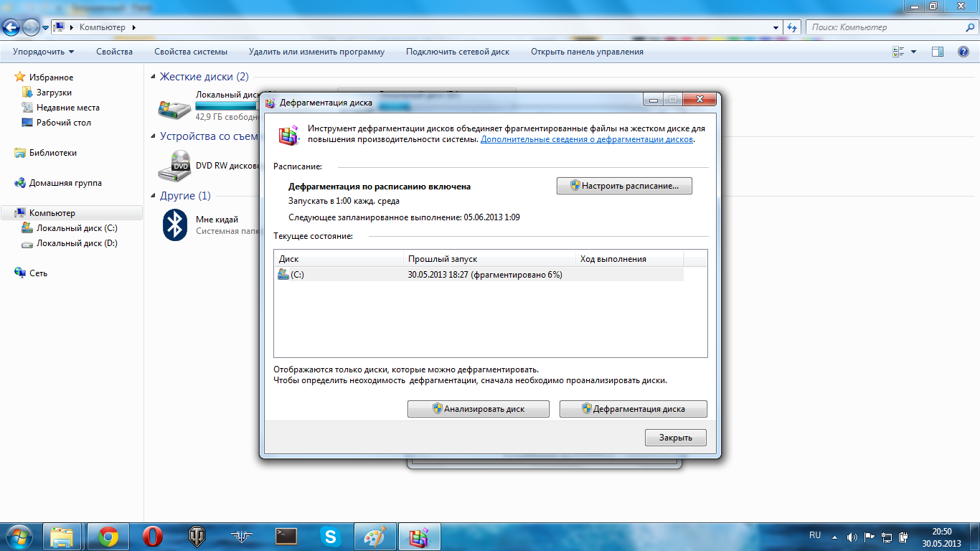Switch to Paint in the taskbar
Viewport: 980px width, 551px height.
click(x=374, y=537)
